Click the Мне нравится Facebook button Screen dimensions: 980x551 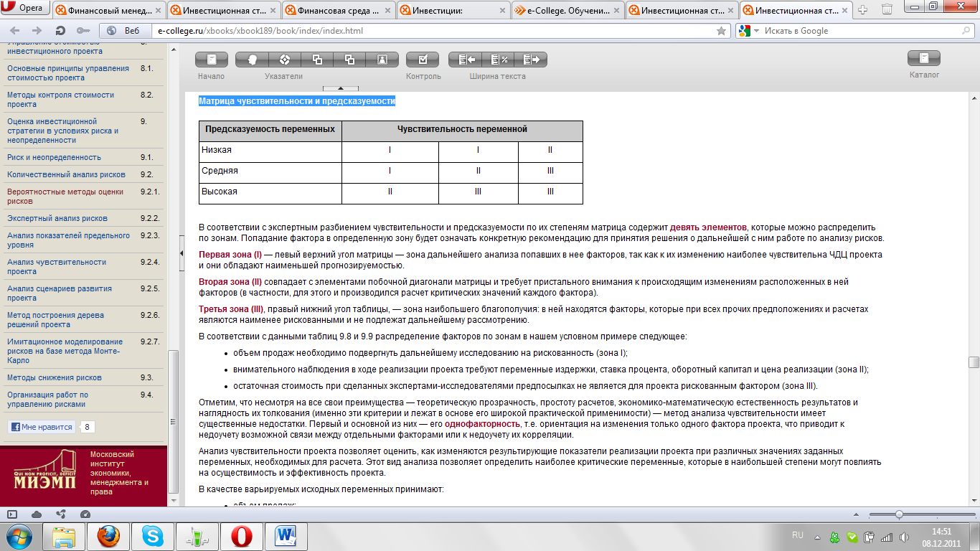(41, 427)
